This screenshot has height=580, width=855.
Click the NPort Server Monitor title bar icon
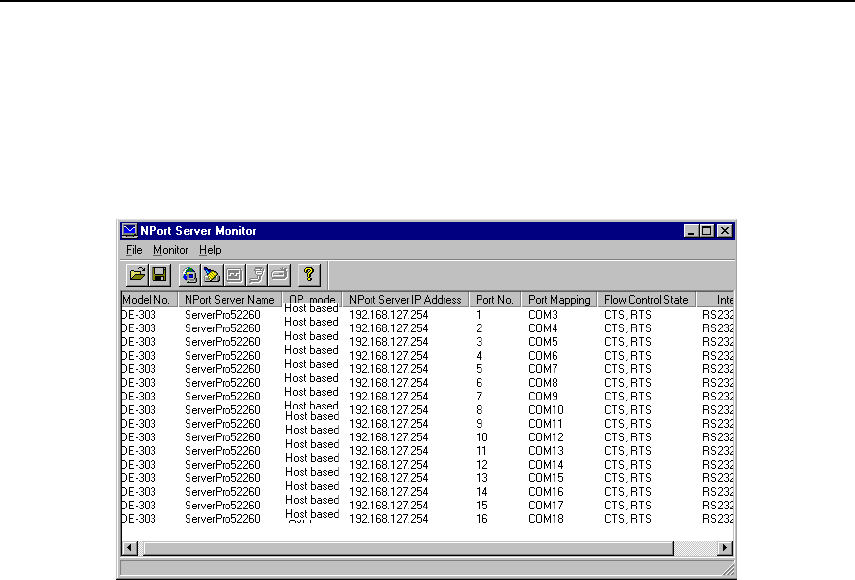[129, 231]
